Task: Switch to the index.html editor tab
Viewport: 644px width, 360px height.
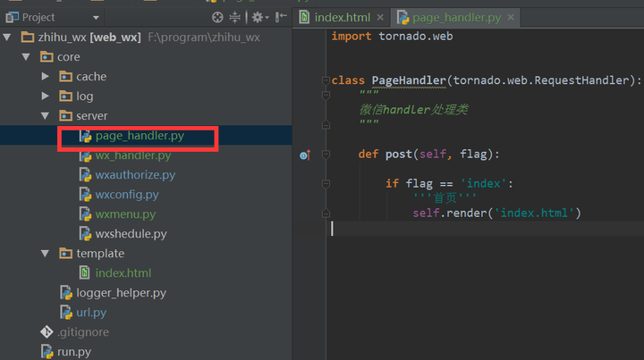Action: (x=342, y=18)
